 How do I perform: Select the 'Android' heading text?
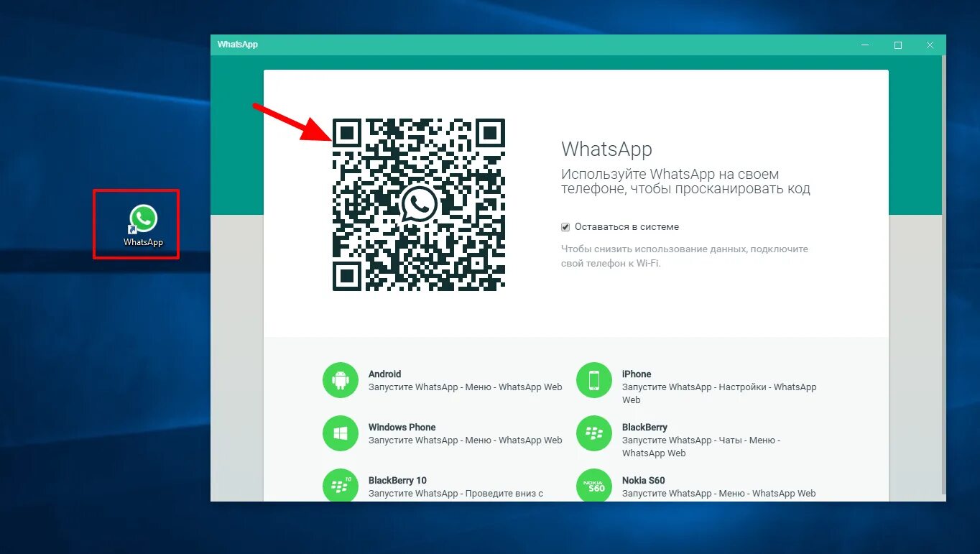[384, 374]
